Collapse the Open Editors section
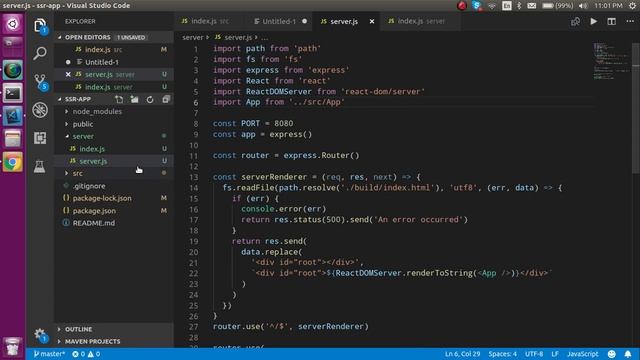The image size is (640, 360). 87,37
